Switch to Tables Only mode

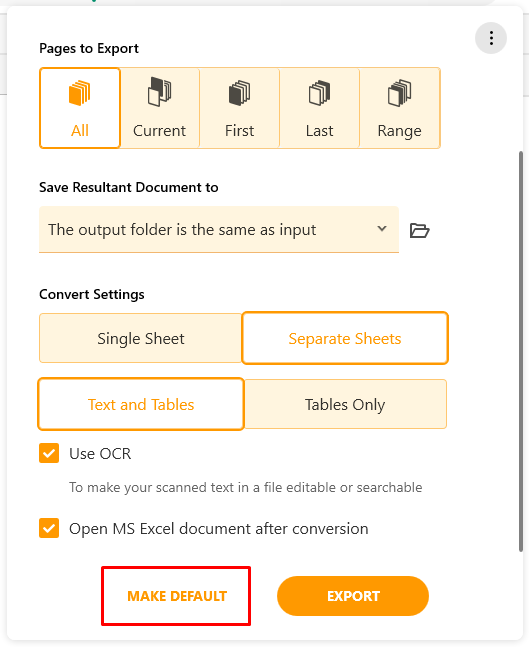tap(345, 404)
